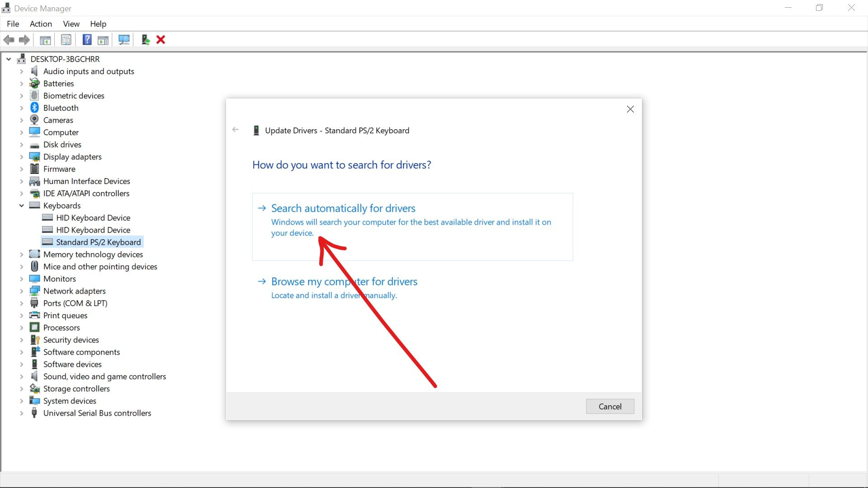Restore down the Device Manager window
Image resolution: width=868 pixels, height=488 pixels.
click(x=819, y=8)
